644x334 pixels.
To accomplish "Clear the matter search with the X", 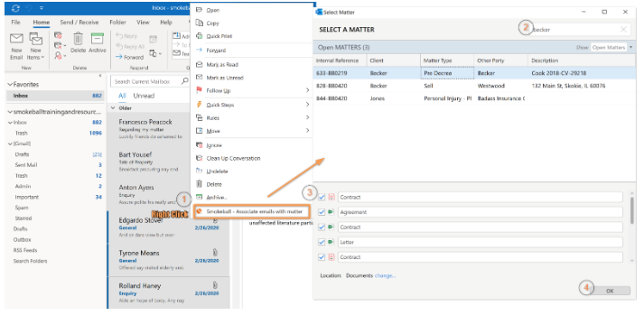I will [623, 29].
